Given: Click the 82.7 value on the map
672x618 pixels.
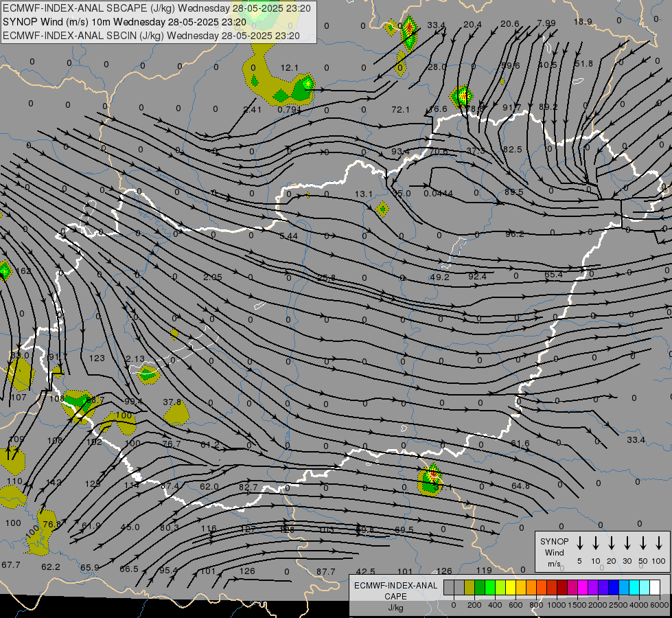Looking at the screenshot, I should click(248, 488).
